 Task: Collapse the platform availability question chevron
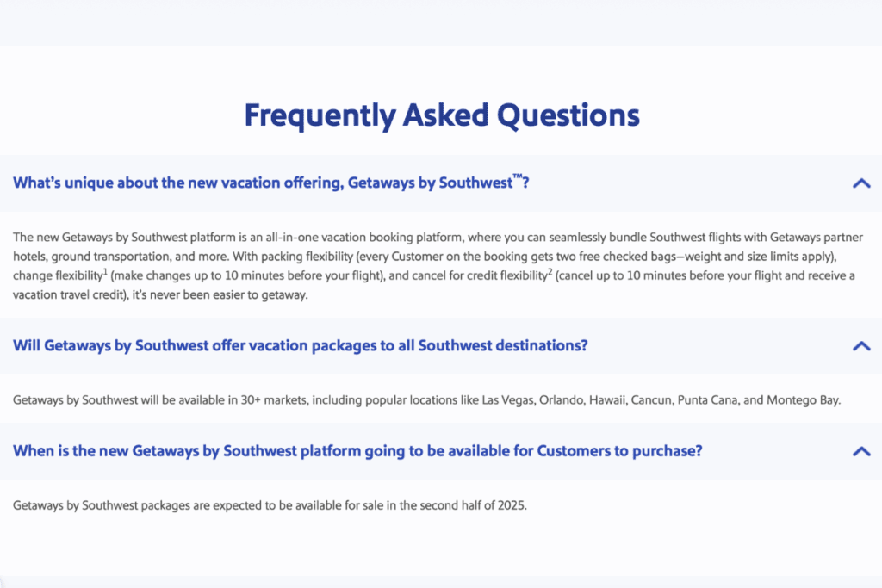pos(860,450)
